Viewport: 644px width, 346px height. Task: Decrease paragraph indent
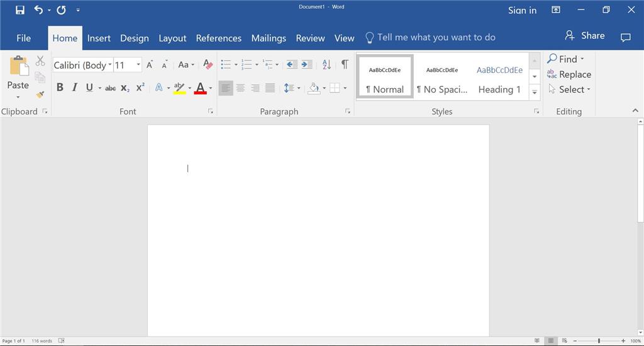292,65
